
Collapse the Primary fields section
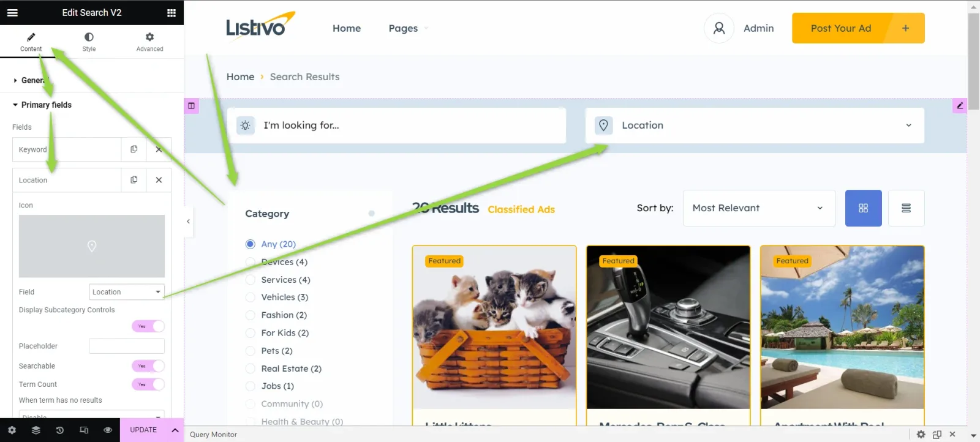92,105
